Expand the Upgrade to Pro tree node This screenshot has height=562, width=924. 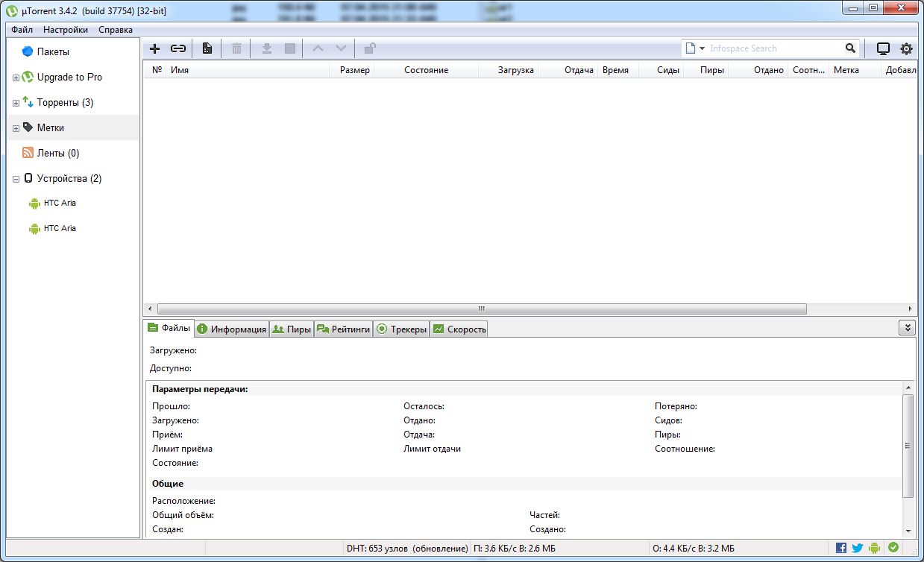coord(16,78)
